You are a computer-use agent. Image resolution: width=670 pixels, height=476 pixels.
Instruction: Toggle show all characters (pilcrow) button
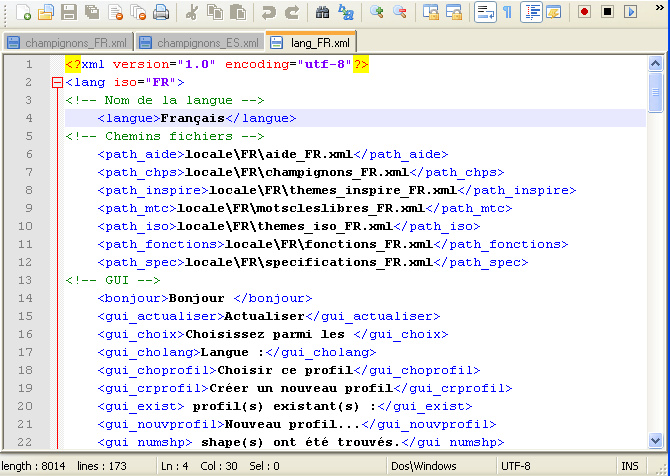tap(507, 13)
